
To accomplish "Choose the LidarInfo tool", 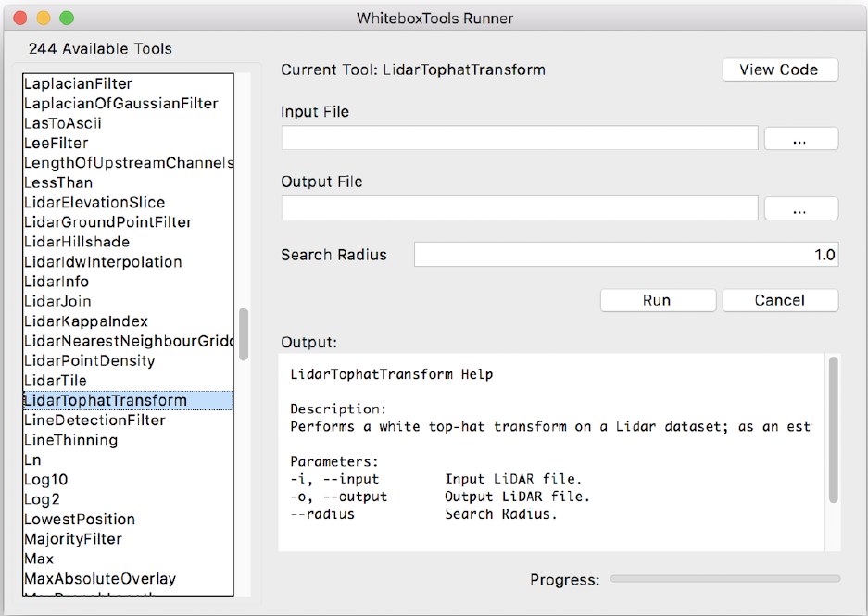I will click(x=128, y=282).
